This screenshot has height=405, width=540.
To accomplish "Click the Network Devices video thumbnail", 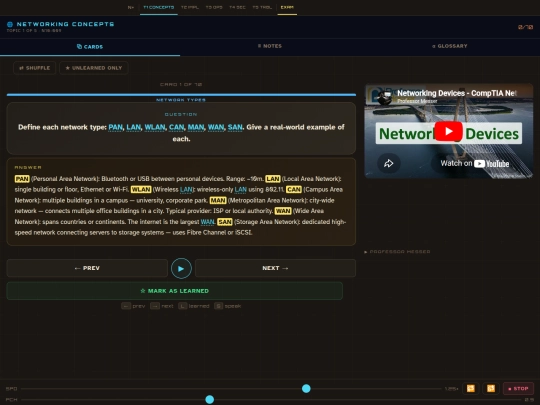I will 448,131.
